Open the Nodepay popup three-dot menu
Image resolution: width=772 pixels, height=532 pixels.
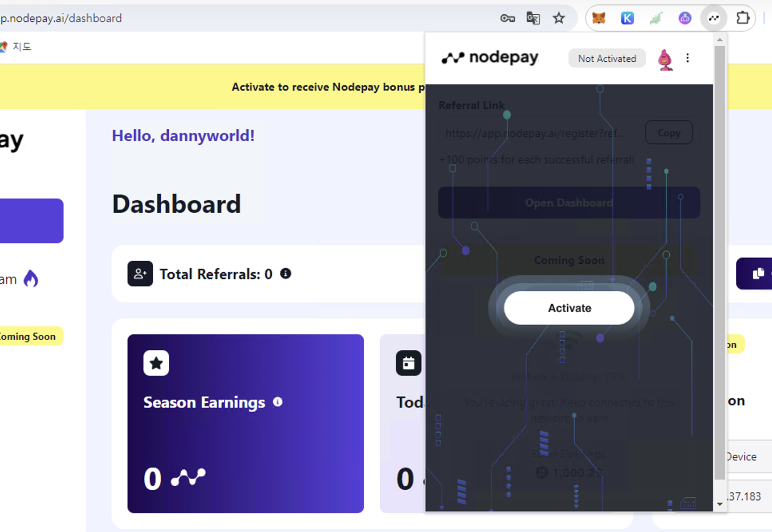click(x=687, y=58)
